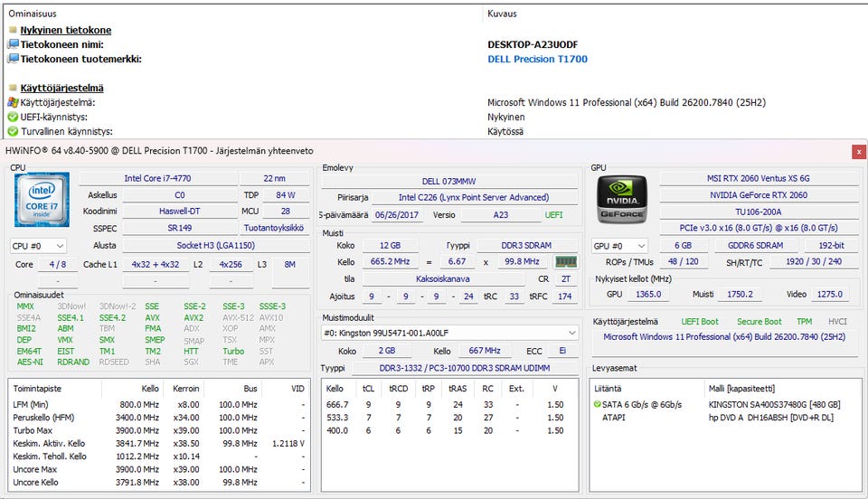This screenshot has width=868, height=499.
Task: Click the computer icon beside Tietokoneen nimi
Action: [13, 44]
